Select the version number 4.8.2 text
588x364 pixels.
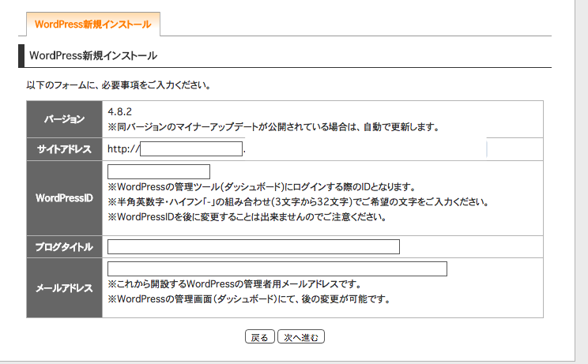click(x=119, y=111)
